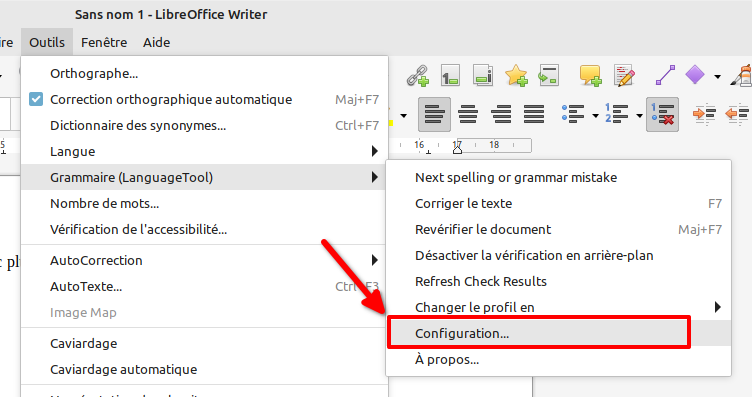The height and width of the screenshot is (397, 752).
Task: Toggle Correction orthographique automatique checkbox
Action: (x=36, y=99)
